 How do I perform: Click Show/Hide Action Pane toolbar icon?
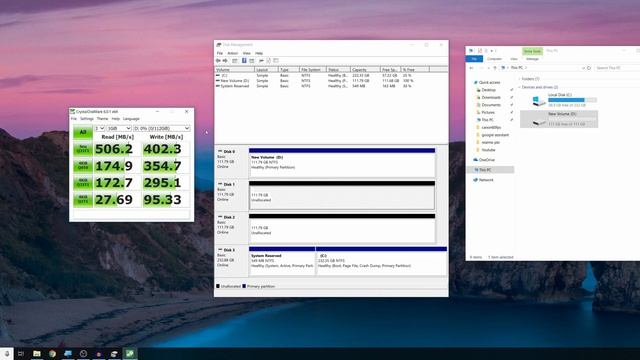point(252,61)
